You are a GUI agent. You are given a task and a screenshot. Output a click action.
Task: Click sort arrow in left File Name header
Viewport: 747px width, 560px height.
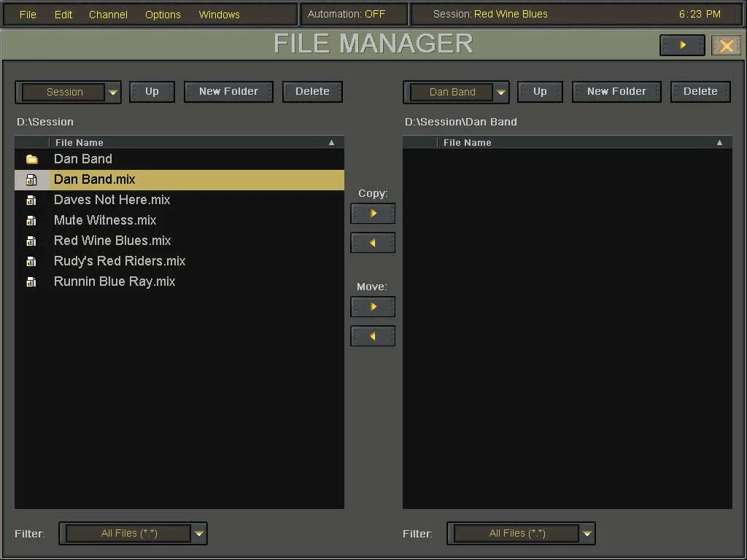click(332, 142)
